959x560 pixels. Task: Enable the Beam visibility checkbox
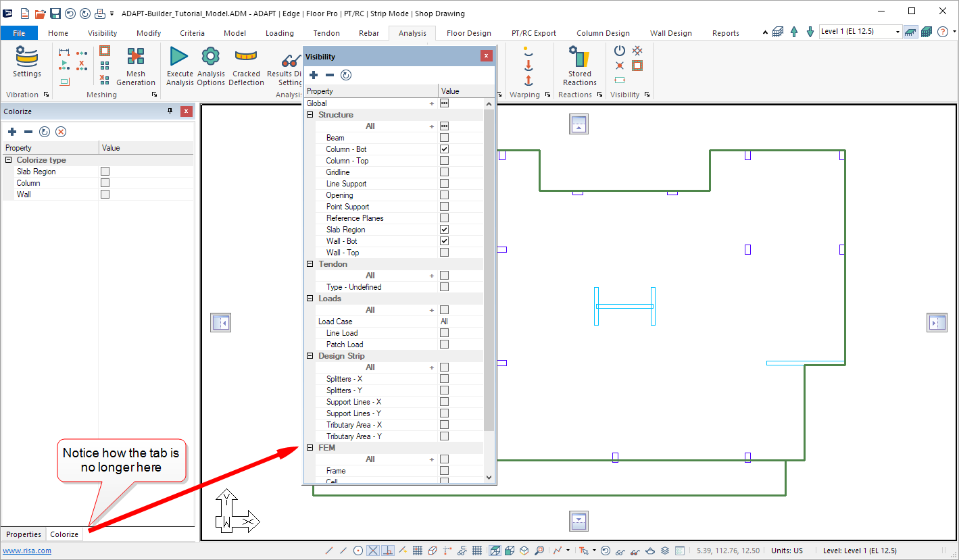(x=444, y=138)
